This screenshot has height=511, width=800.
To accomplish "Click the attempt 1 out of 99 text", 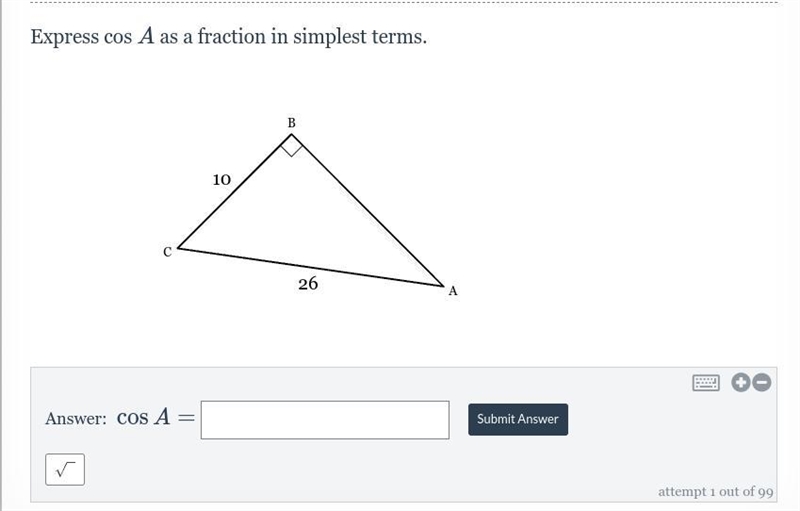I will coord(715,492).
